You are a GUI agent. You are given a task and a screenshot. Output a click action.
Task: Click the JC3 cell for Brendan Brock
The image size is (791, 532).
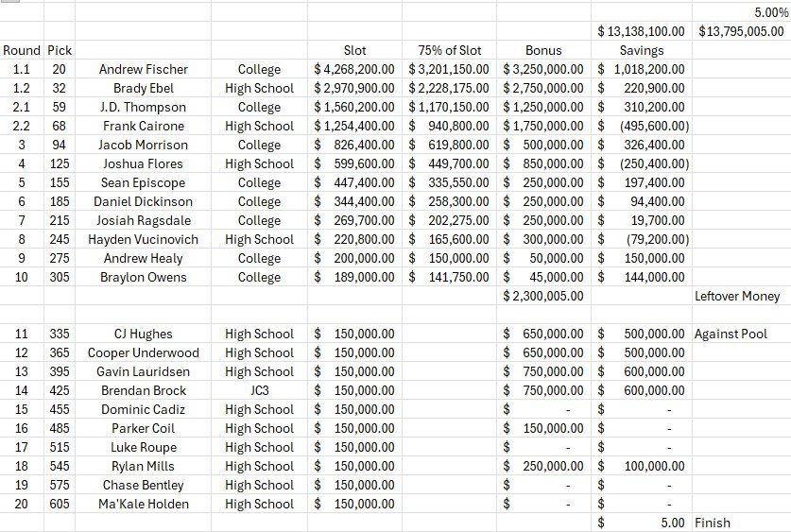(x=259, y=390)
